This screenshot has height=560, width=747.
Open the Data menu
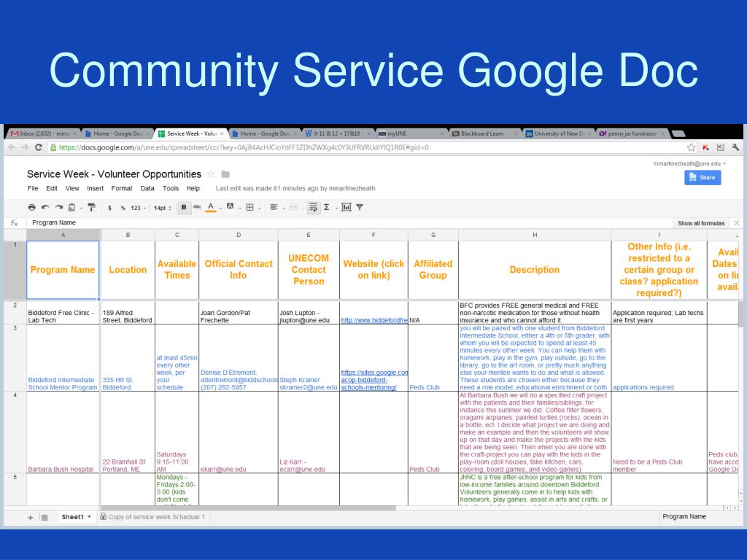pyautogui.click(x=147, y=188)
